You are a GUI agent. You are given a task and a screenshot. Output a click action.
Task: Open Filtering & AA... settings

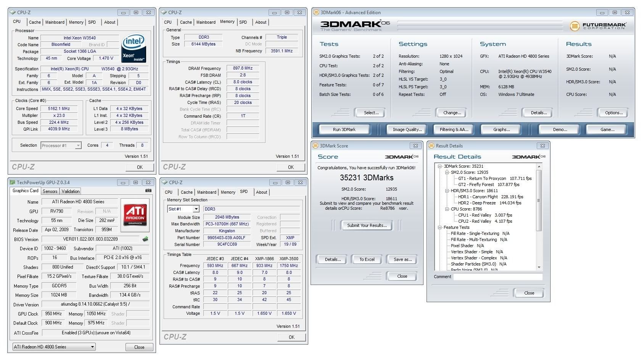coord(454,130)
